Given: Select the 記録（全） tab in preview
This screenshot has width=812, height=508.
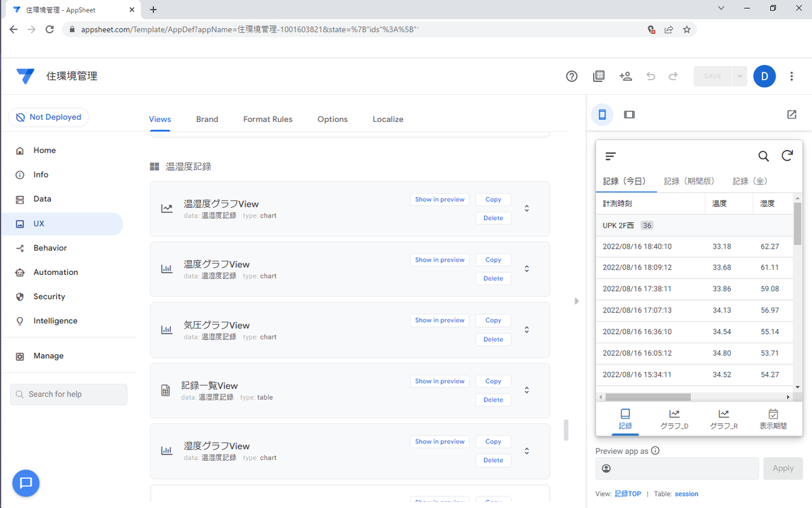Looking at the screenshot, I should [x=750, y=182].
